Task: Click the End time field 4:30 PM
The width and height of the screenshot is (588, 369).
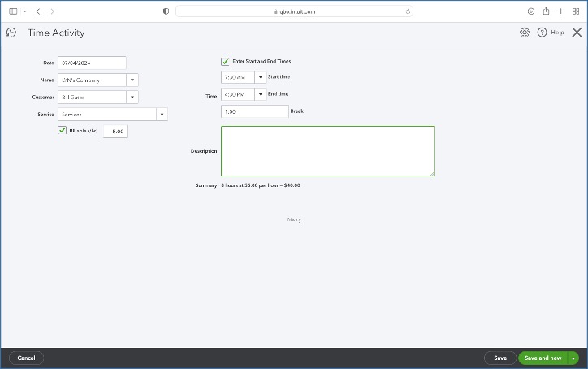Action: click(238, 94)
